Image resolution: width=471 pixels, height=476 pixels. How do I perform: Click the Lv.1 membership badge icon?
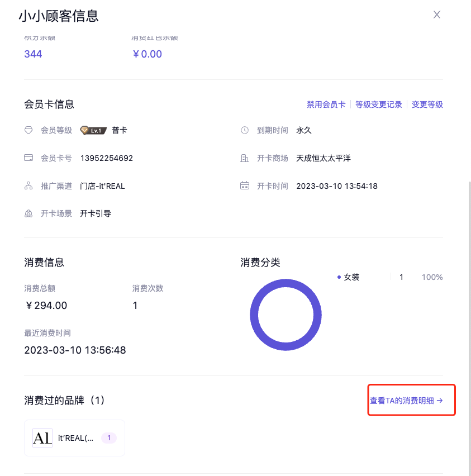point(93,130)
